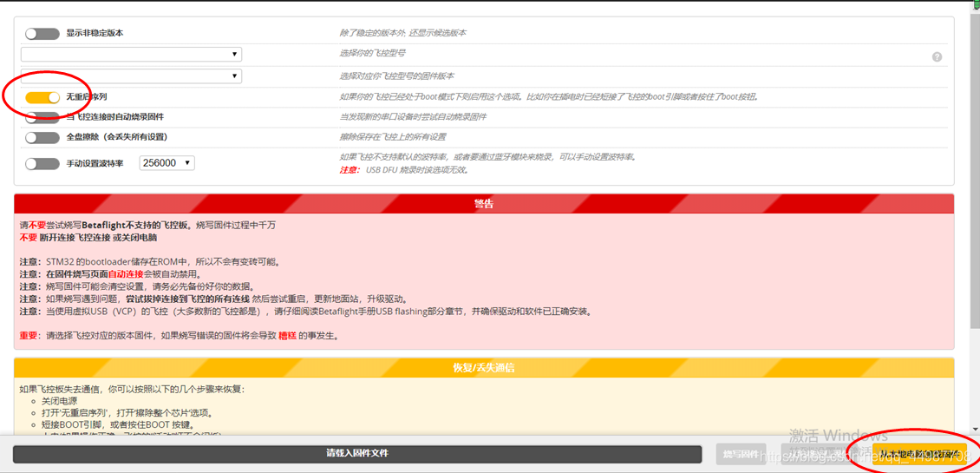Viewport: 980px width, 473px height.
Task: Click the STM32 bootloader note line
Action: 149,261
